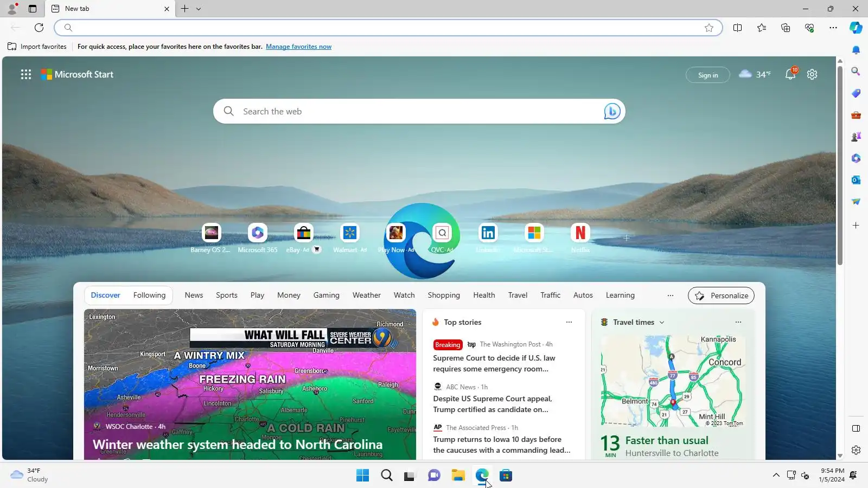Open Collections panel
The width and height of the screenshot is (868, 488).
[786, 28]
